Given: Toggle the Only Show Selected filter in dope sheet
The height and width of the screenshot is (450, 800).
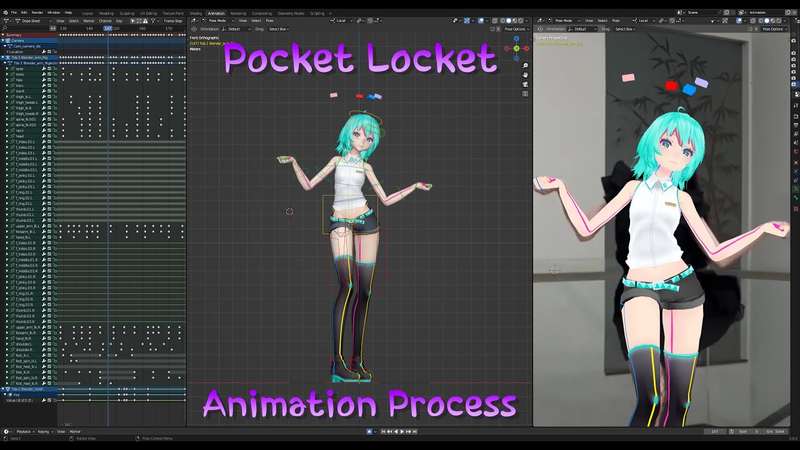Looking at the screenshot, I should click(133, 21).
